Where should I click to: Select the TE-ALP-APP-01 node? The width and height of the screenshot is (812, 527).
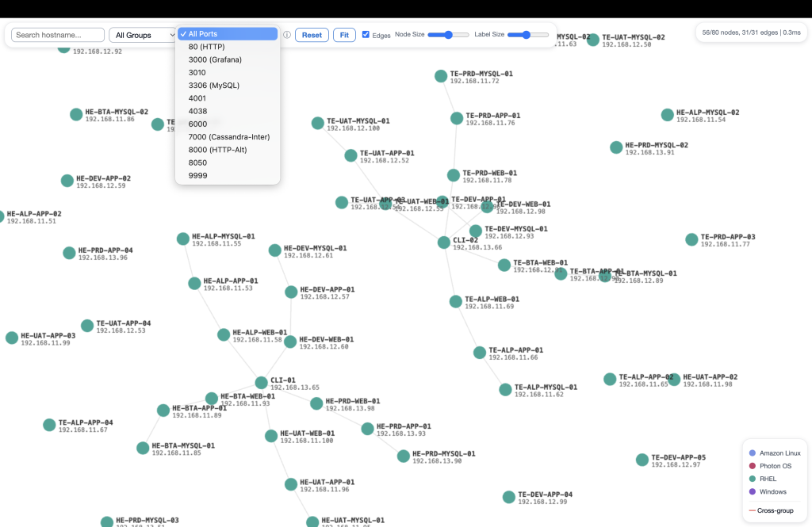pyautogui.click(x=480, y=353)
